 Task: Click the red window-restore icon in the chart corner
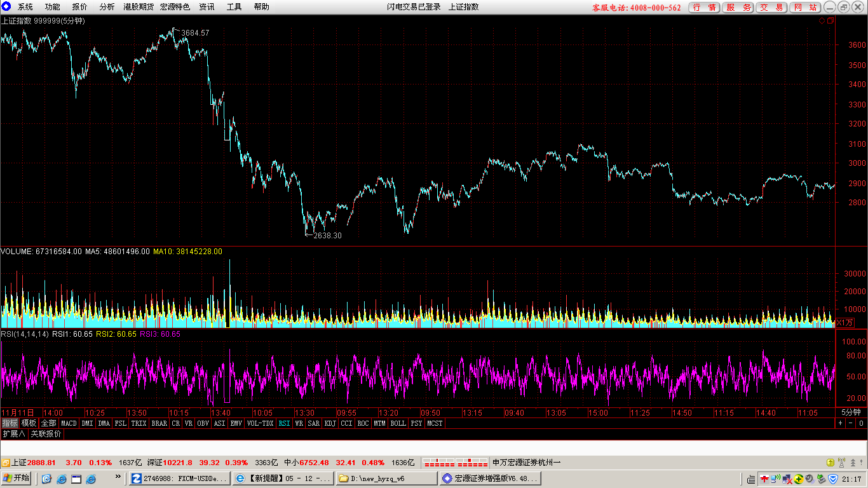(830, 20)
